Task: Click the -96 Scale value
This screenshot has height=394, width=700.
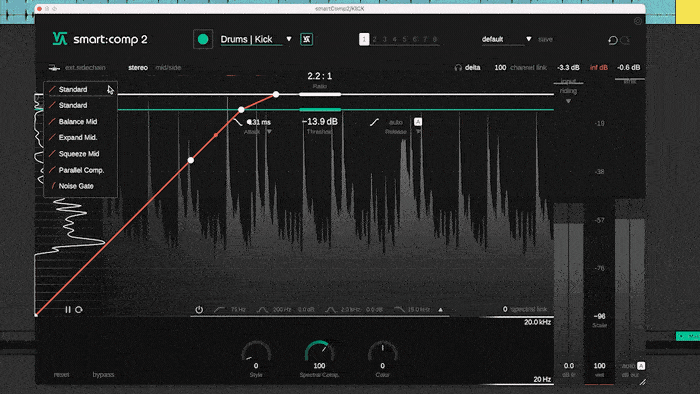Action: pyautogui.click(x=600, y=316)
